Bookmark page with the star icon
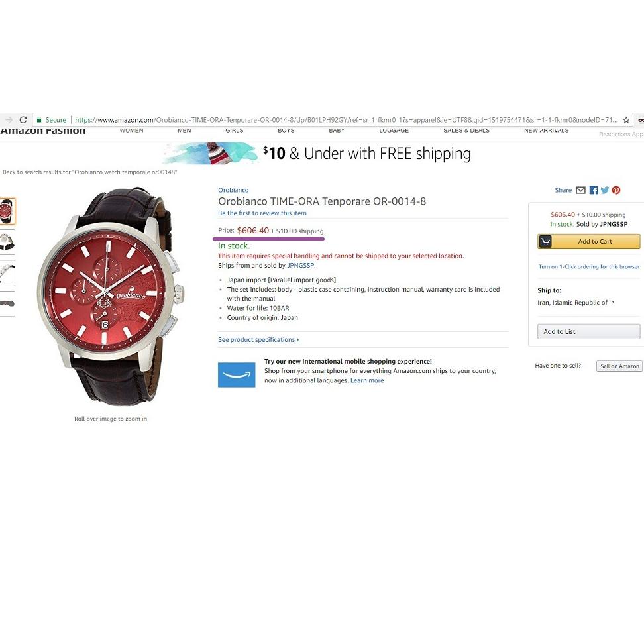The image size is (644, 644). (626, 120)
